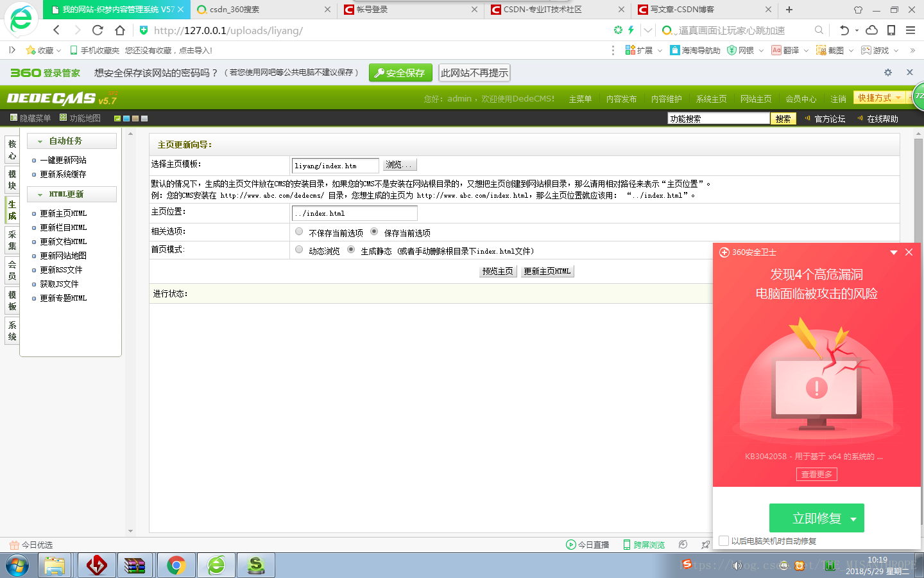Viewport: 924px width, 578px height.
Task: Open the dropdown arrow beside 立即修复
Action: [853, 519]
